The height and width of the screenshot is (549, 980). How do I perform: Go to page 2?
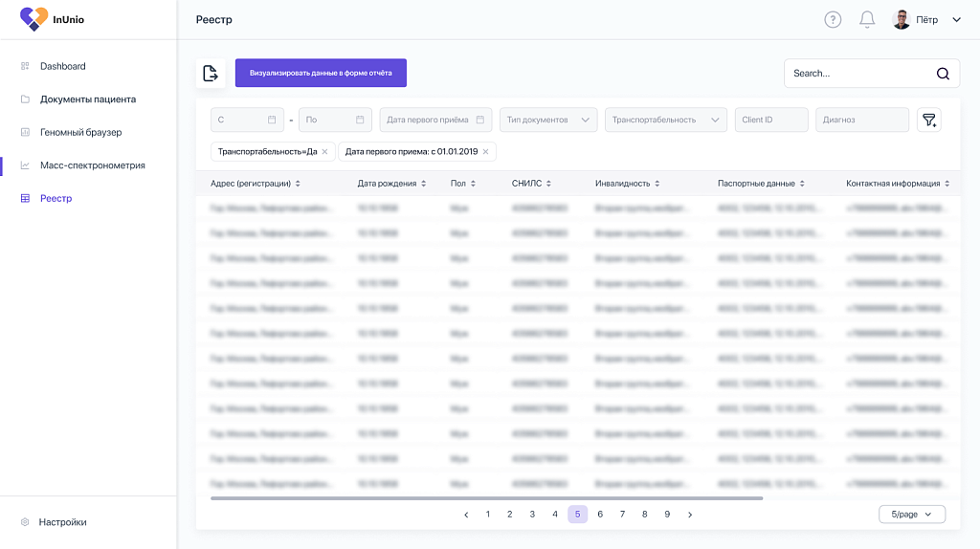[510, 515]
